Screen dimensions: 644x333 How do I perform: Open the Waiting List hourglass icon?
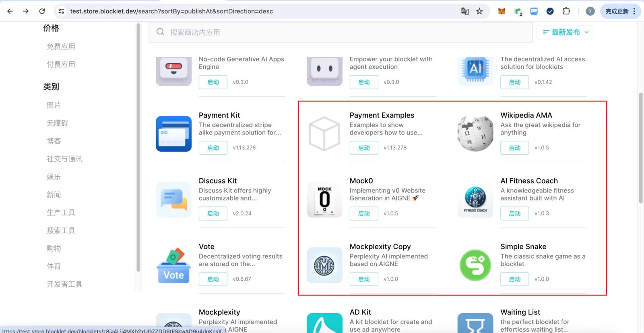tap(475, 323)
